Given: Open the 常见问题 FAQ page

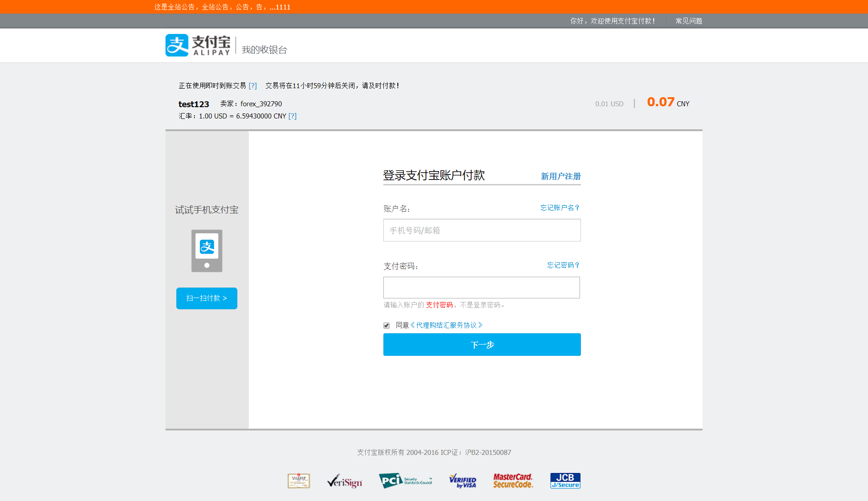Looking at the screenshot, I should click(688, 21).
